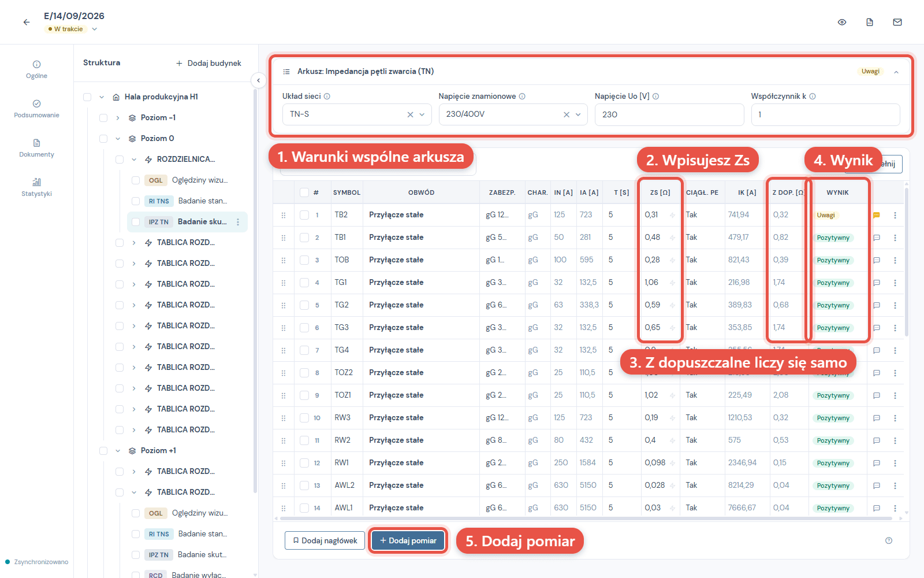Toggle the select-all checkbox in table header

point(304,192)
